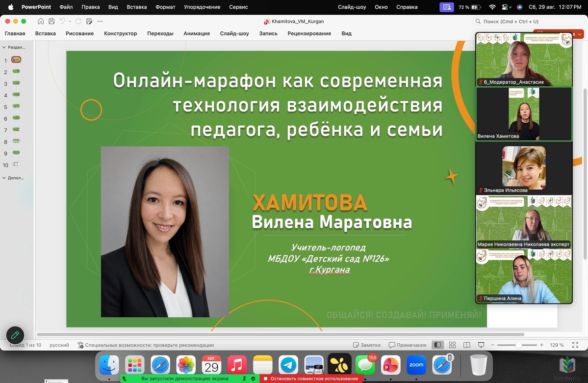588x383 pixels.
Task: Open Launchpad in the Dock
Action: tap(135, 365)
